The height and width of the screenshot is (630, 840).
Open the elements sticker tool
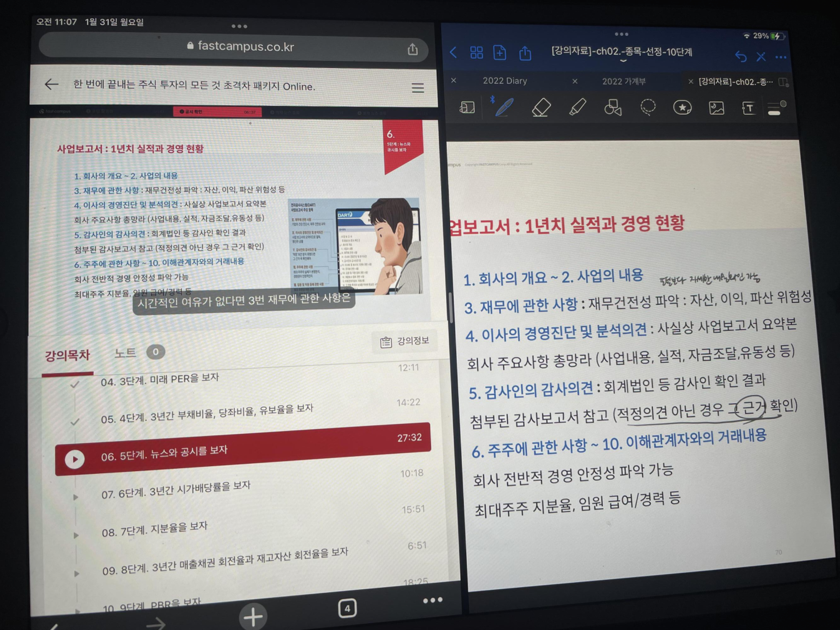(682, 108)
